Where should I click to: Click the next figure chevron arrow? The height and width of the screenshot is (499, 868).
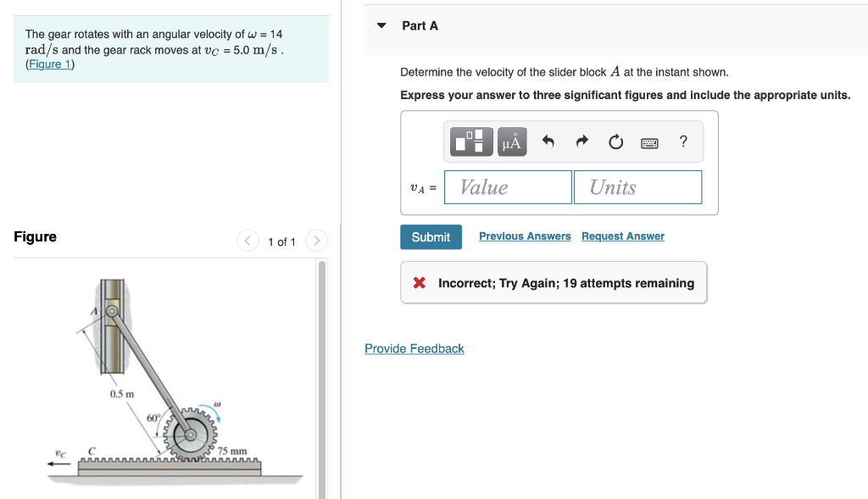click(x=316, y=241)
